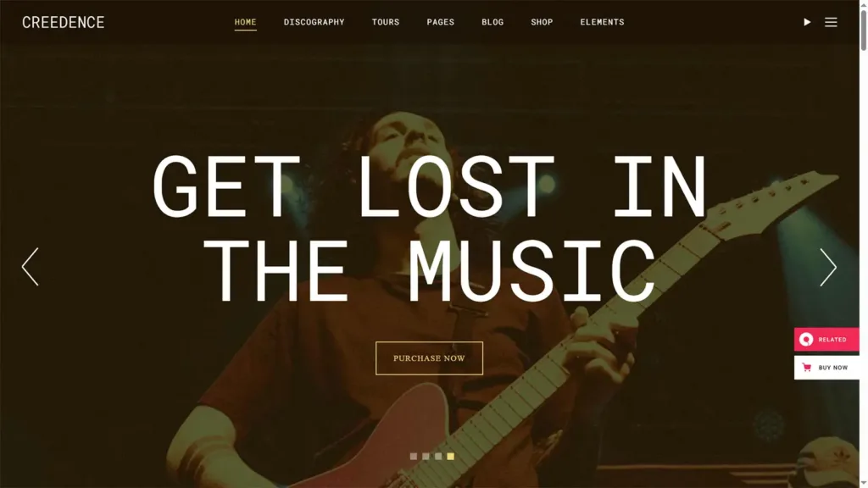
Task: Open the Discography menu
Action: click(x=314, y=22)
